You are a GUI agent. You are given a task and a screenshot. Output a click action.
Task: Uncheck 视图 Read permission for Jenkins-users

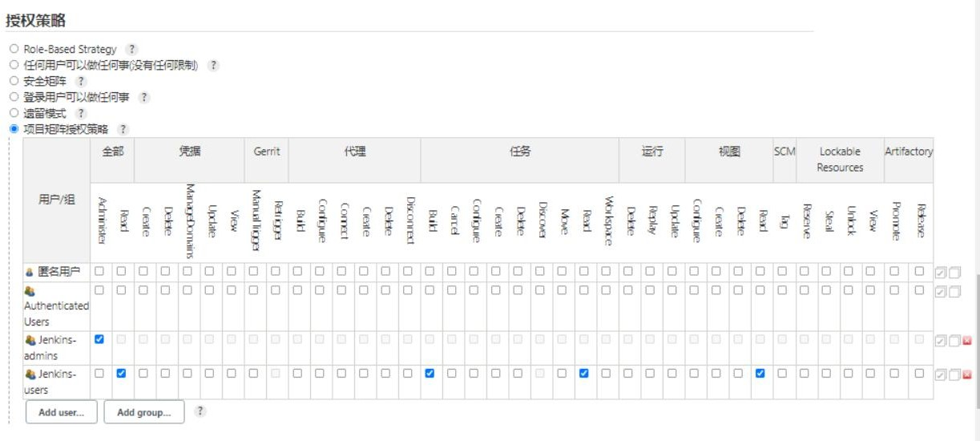pos(760,373)
